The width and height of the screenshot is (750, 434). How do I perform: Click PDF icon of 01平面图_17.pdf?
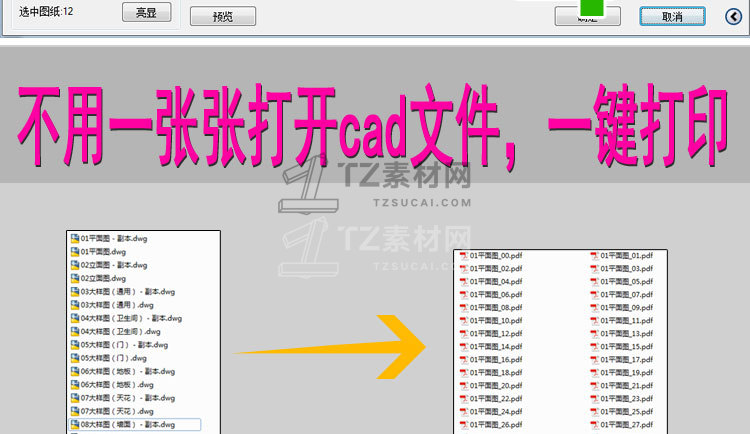[x=594, y=360]
